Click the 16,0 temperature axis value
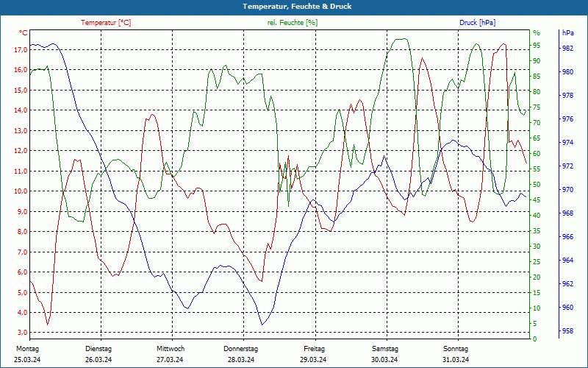The width and height of the screenshot is (588, 368). click(x=21, y=70)
